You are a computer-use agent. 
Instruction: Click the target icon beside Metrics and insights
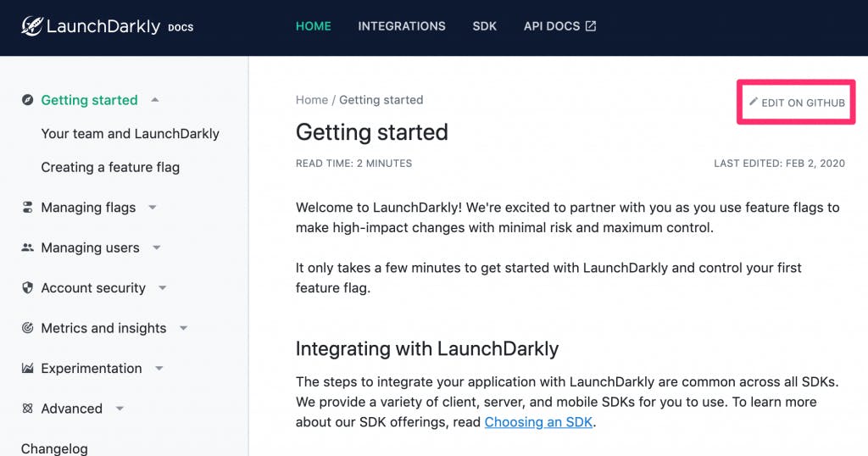tap(27, 328)
